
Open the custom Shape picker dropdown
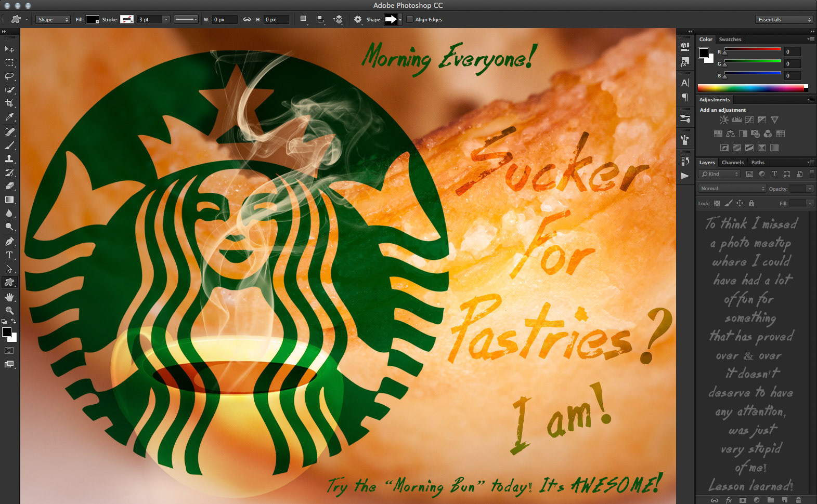pyautogui.click(x=400, y=20)
